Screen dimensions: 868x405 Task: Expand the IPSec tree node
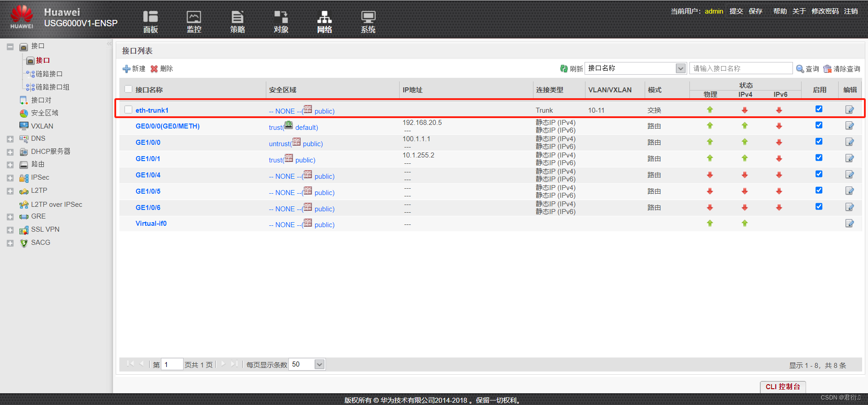click(10, 178)
